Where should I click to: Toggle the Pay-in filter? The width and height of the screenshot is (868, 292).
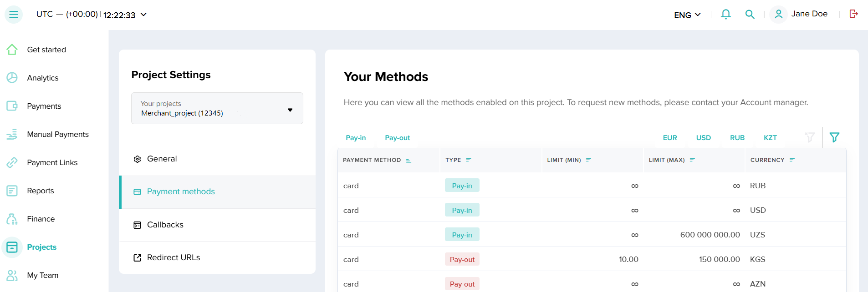[x=356, y=138]
